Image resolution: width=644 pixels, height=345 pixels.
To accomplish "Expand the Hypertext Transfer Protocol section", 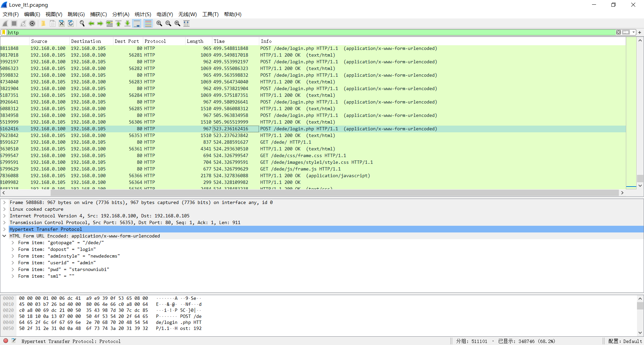I will (4, 229).
